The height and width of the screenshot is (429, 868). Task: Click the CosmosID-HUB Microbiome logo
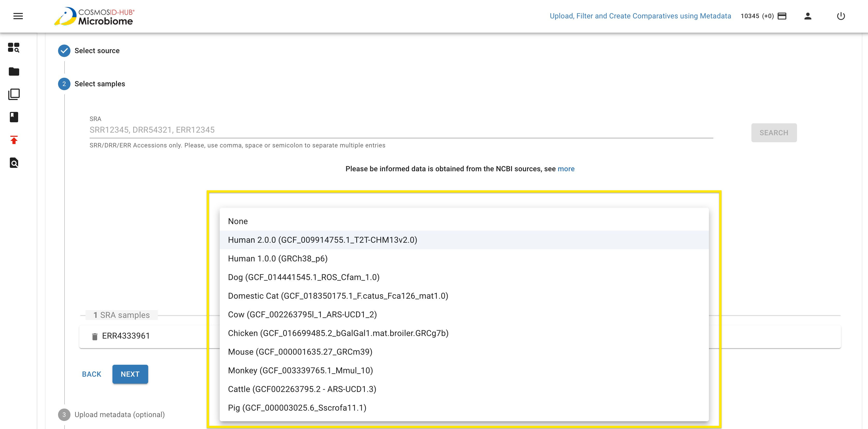[x=94, y=16]
